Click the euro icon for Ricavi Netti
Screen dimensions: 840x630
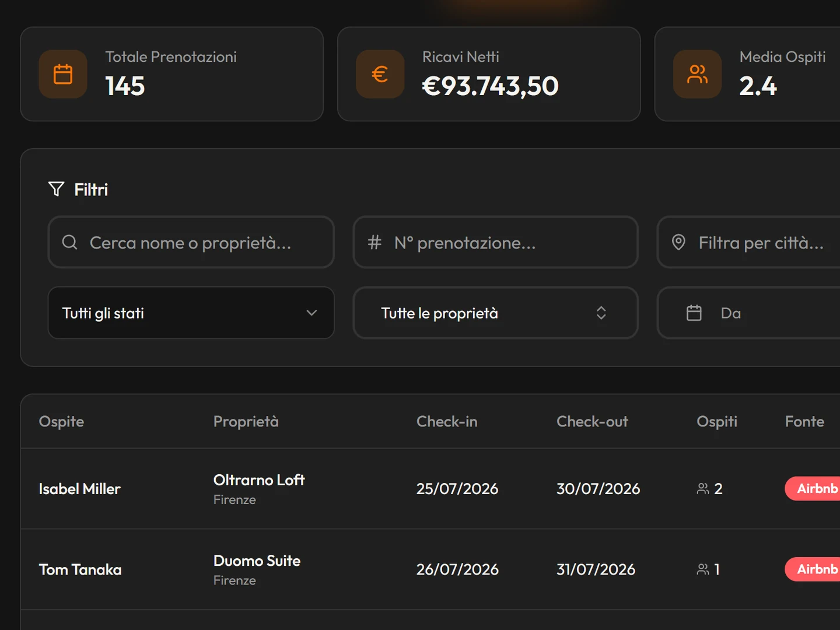coord(380,74)
